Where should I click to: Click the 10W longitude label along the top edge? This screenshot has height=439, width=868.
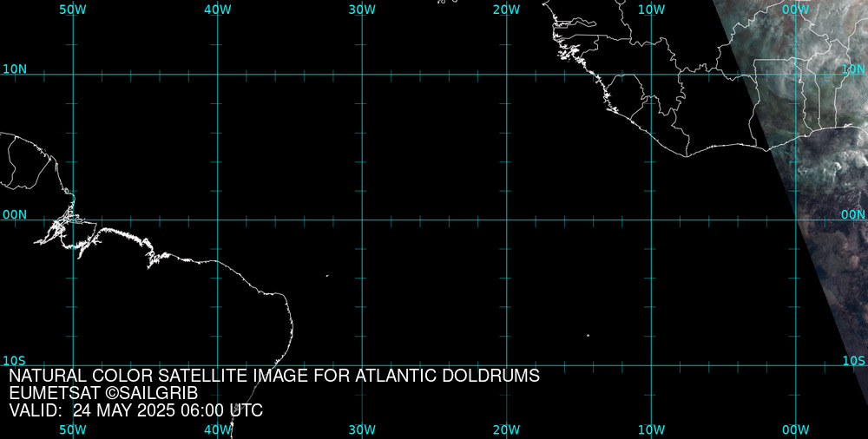click(651, 10)
